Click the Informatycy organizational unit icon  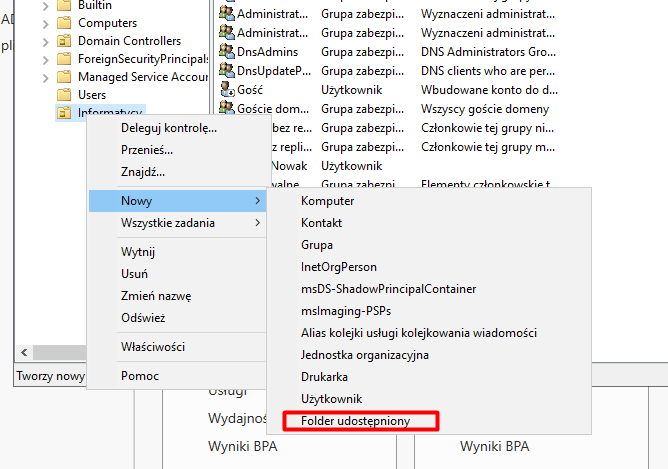63,113
